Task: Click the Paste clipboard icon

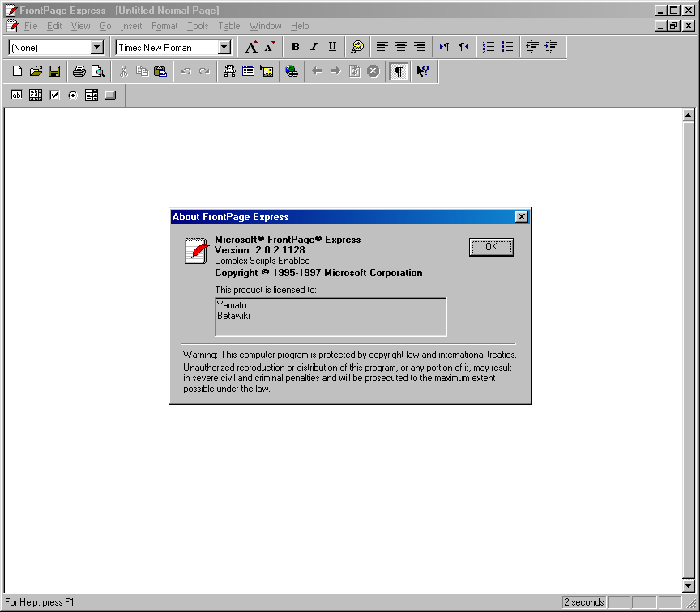Action: tap(160, 71)
